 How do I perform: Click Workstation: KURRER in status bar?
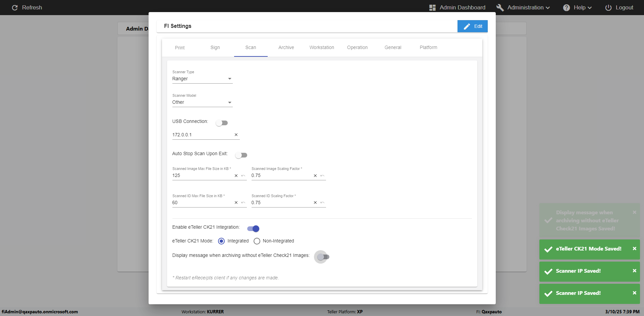(203, 312)
